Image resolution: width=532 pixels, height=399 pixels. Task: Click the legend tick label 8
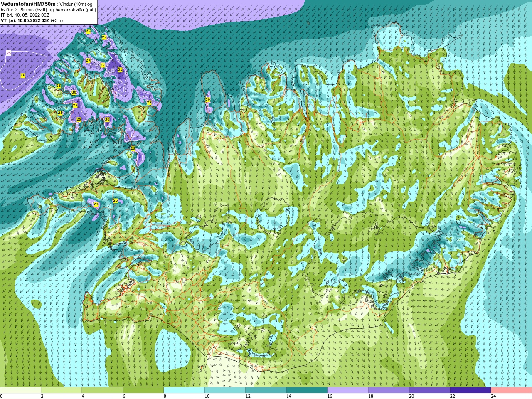(x=165, y=396)
